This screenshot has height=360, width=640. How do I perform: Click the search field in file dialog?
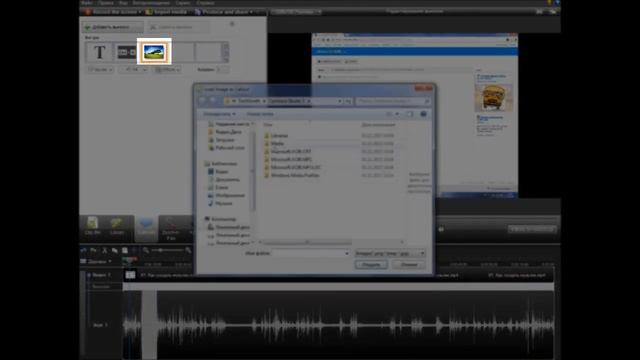click(x=393, y=101)
